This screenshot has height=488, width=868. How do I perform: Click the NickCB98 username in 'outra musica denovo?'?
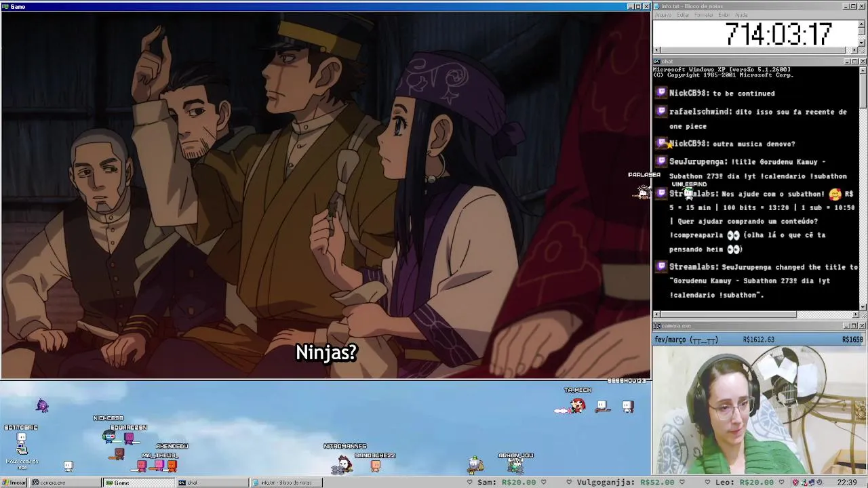(688, 144)
